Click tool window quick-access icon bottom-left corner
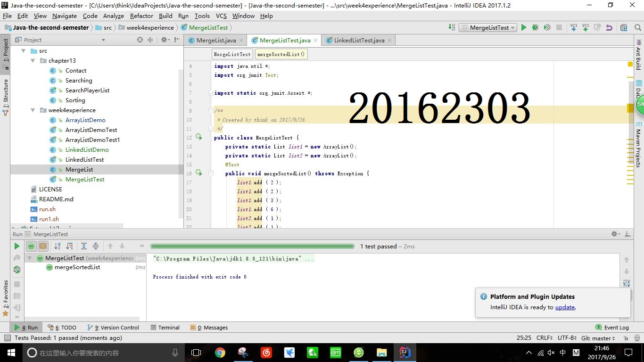This screenshot has height=362, width=644. (x=7, y=338)
